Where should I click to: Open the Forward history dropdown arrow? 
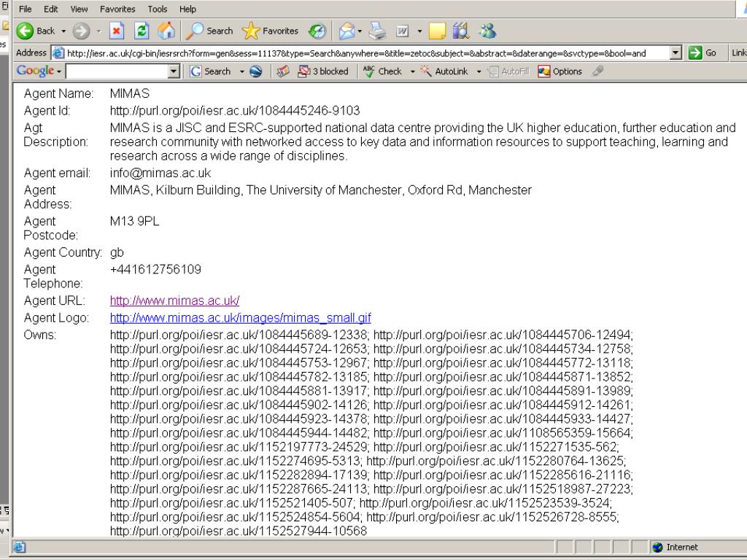click(98, 31)
